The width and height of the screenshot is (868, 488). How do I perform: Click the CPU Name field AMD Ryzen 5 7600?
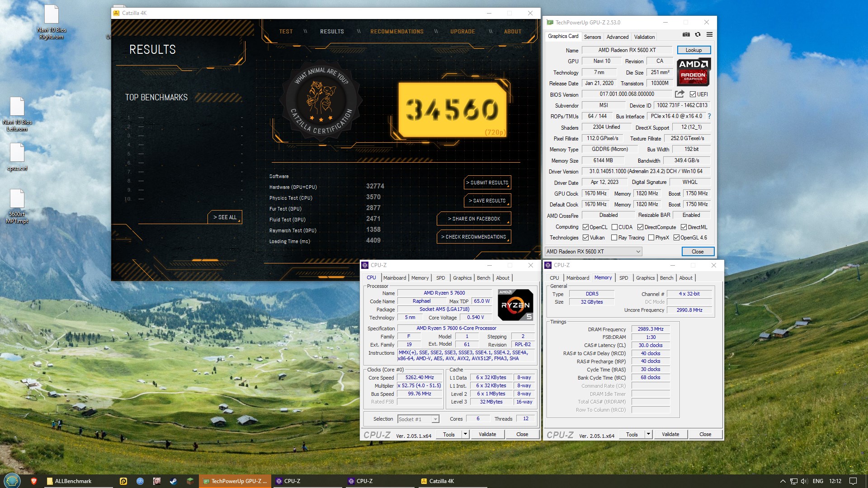click(444, 293)
